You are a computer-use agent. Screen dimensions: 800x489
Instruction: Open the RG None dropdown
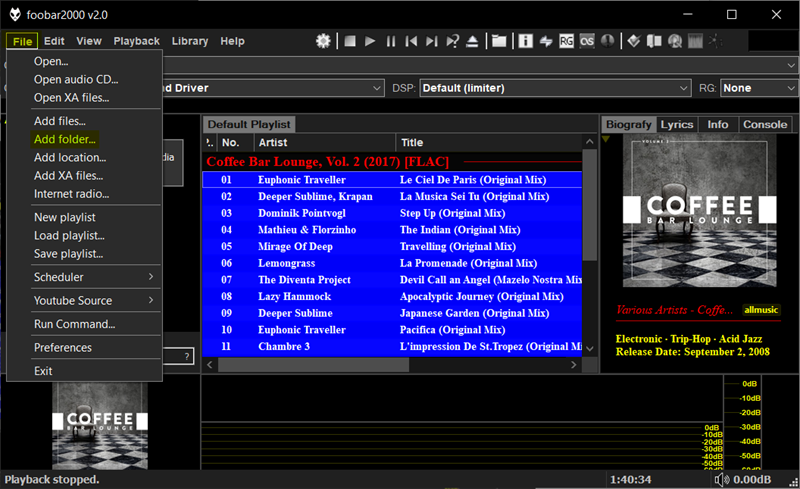(759, 88)
